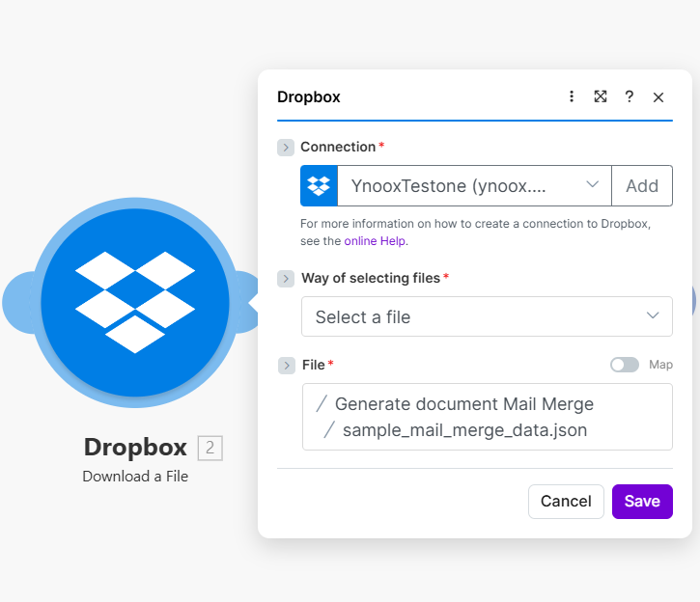700x602 pixels.
Task: Open the three-dot options menu in dialog header
Action: 572,96
